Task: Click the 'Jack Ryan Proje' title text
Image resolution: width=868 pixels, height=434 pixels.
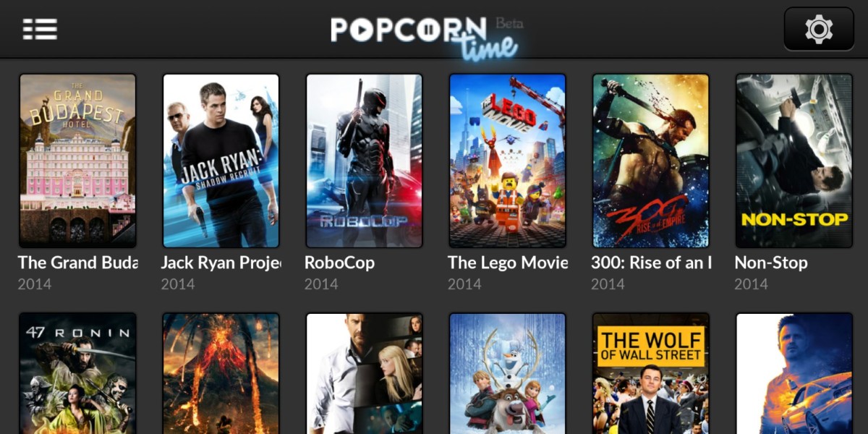Action: click(x=221, y=263)
